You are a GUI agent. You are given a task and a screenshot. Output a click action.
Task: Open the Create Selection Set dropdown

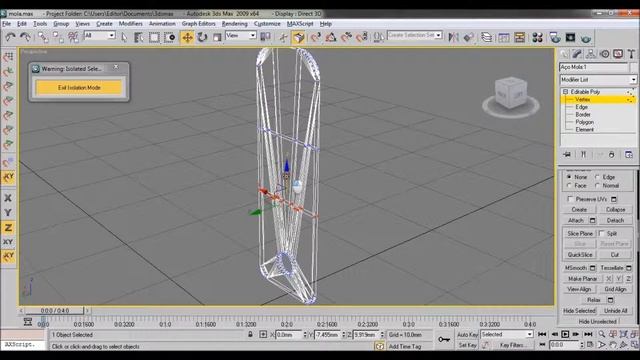tap(415, 36)
